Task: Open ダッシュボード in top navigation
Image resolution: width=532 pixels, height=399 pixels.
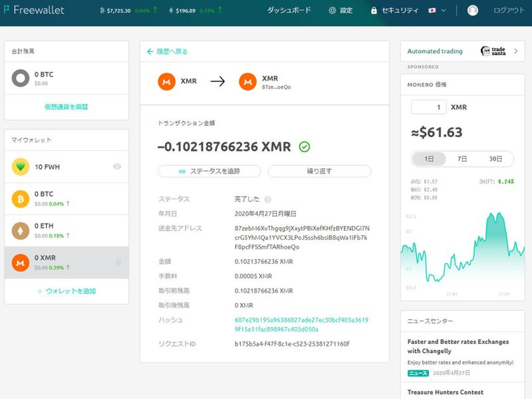Action: point(289,11)
